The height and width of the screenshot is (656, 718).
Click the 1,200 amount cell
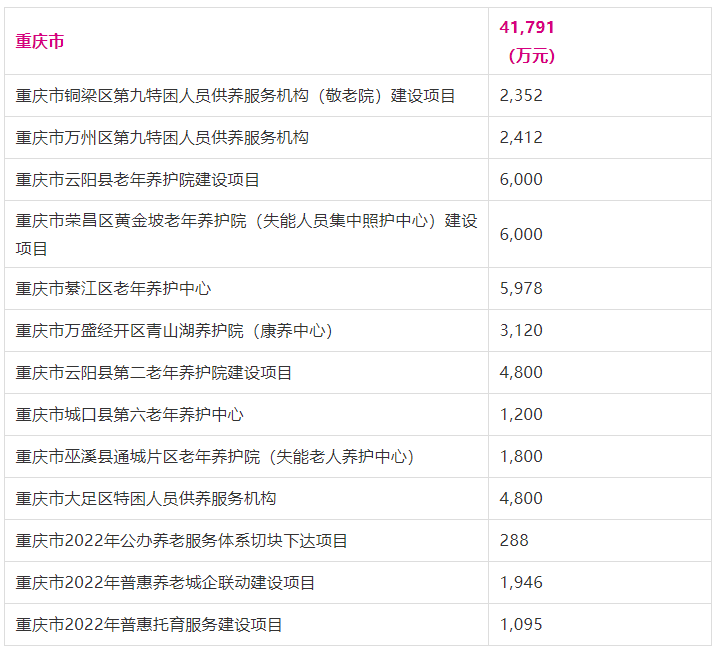coord(521,414)
